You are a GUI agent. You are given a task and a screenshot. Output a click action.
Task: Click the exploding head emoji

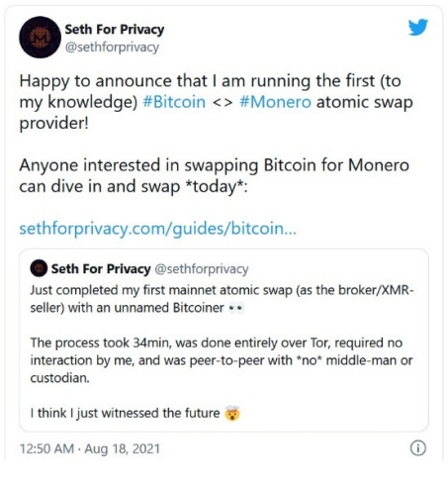232,413
